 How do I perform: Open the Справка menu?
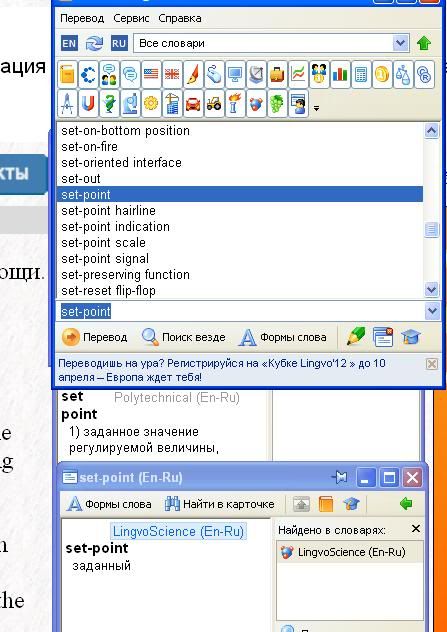pos(180,19)
